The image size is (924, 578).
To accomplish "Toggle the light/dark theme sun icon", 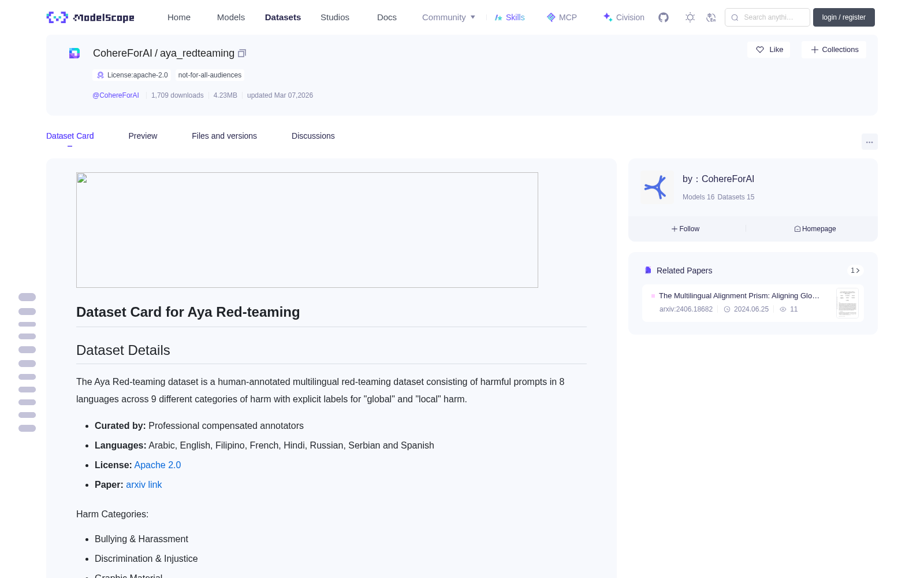I will 690,17.
